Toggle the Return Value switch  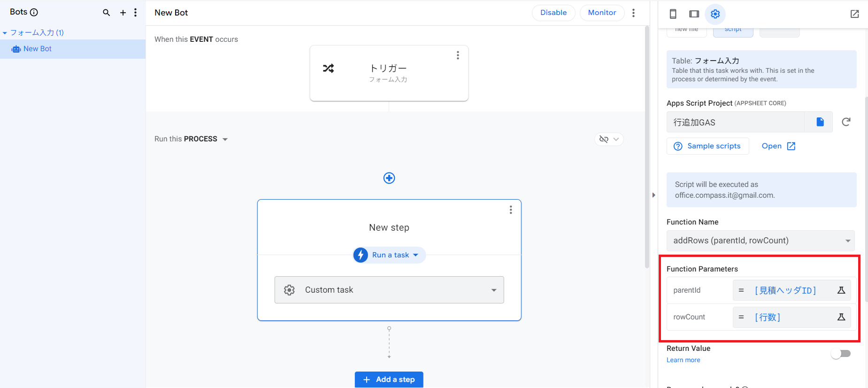[841, 354]
